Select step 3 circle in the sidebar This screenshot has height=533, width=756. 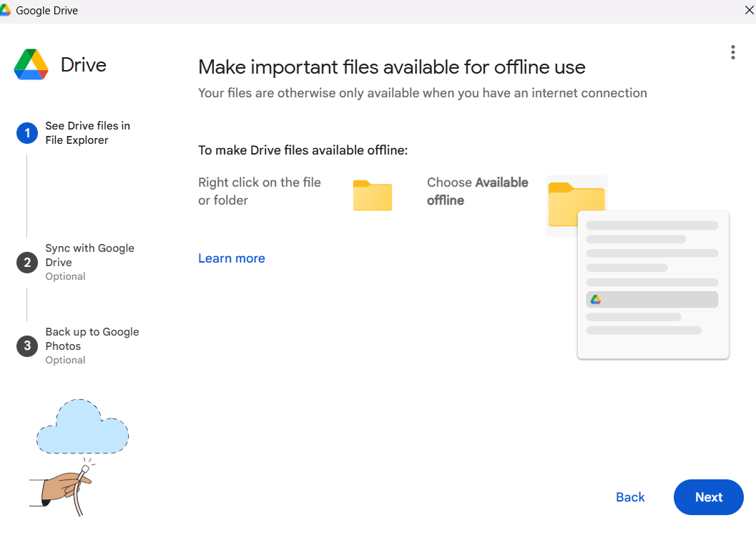(27, 346)
